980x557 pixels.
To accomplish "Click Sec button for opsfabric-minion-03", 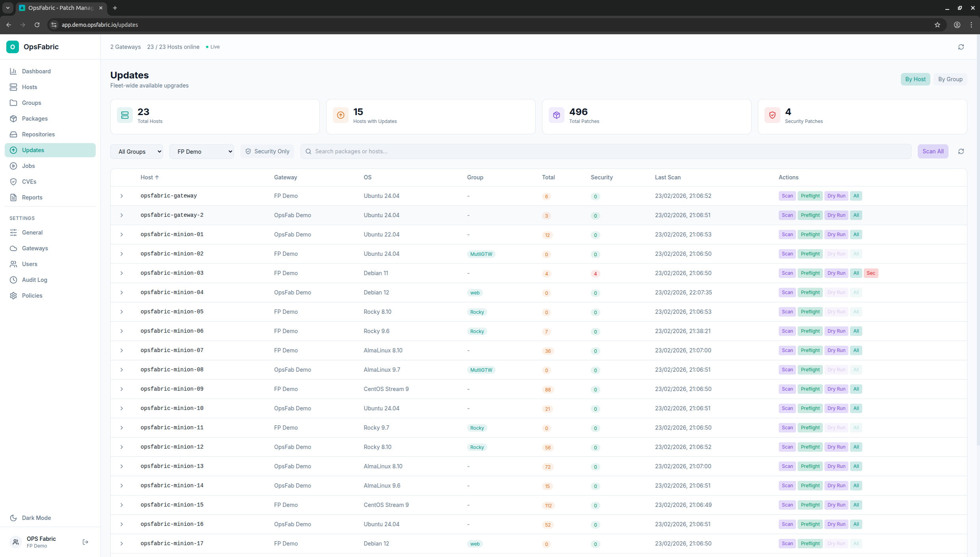I will [x=871, y=273].
